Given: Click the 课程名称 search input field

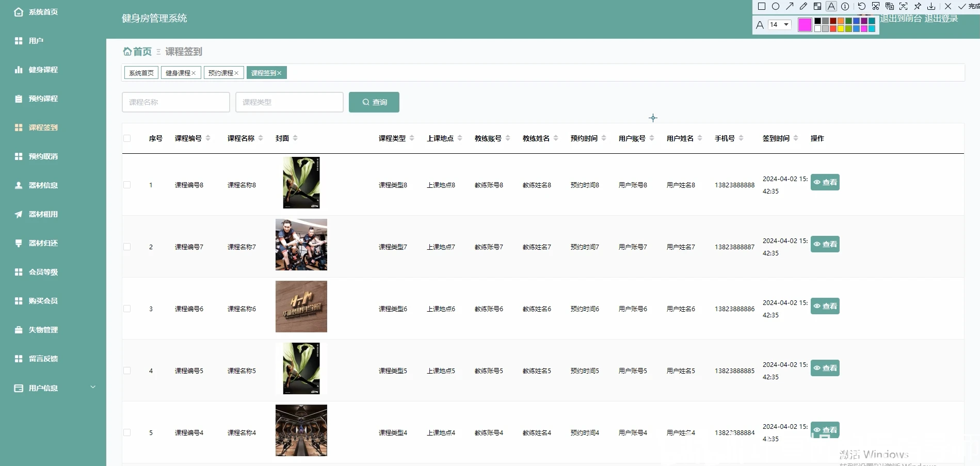Looking at the screenshot, I should pos(176,102).
